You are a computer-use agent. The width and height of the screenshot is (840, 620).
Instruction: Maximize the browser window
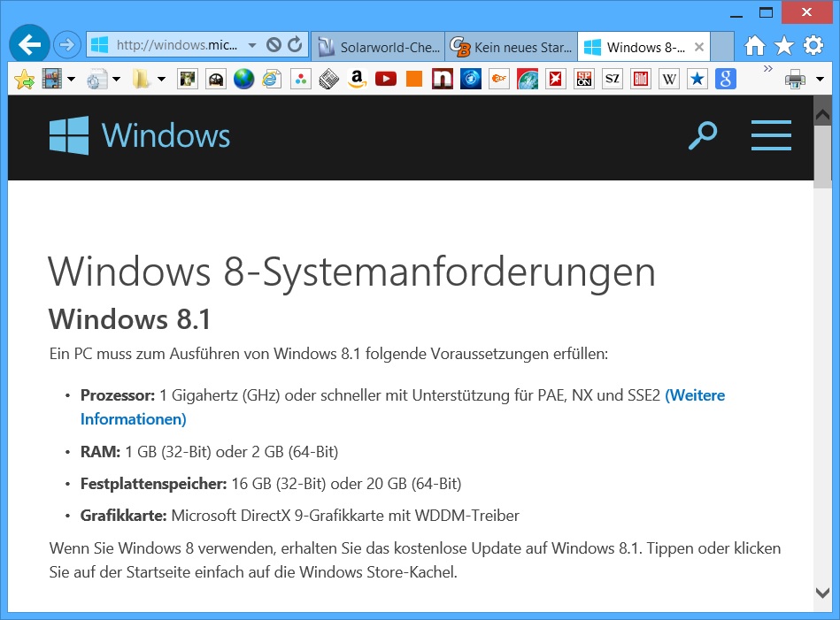766,12
